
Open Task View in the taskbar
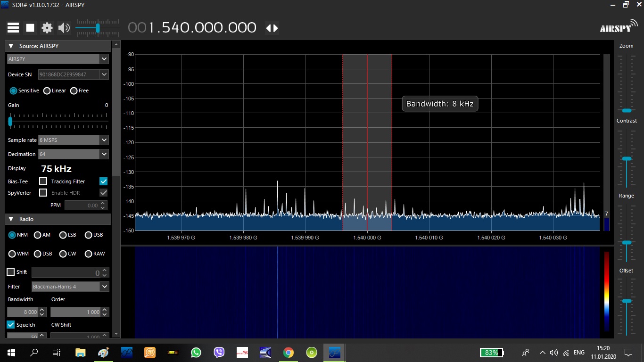(x=56, y=352)
